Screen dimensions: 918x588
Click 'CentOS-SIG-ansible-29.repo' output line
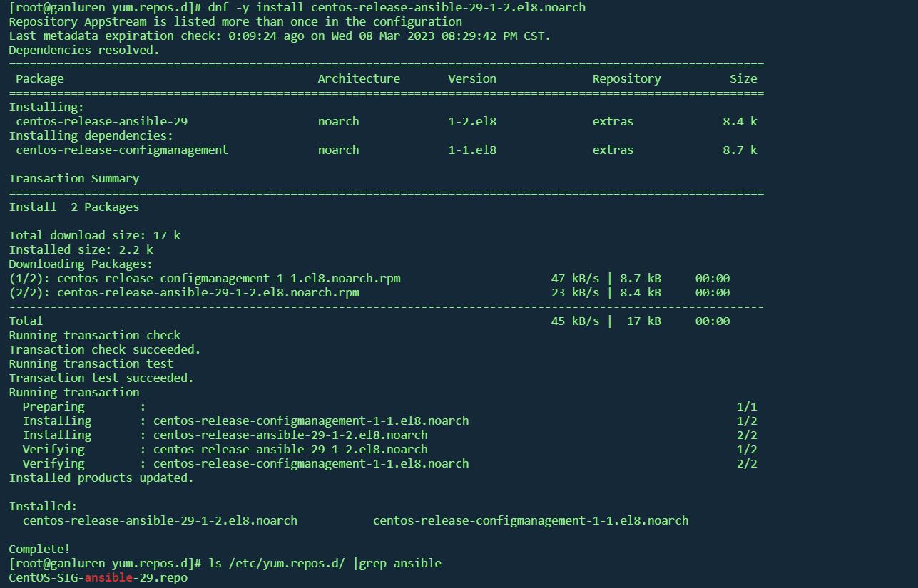98,577
